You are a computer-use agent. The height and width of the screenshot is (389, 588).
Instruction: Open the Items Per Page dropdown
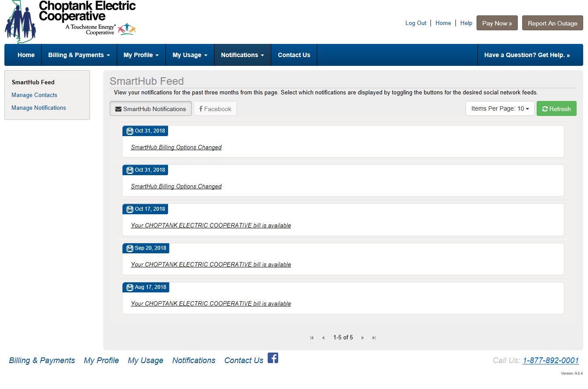point(500,108)
